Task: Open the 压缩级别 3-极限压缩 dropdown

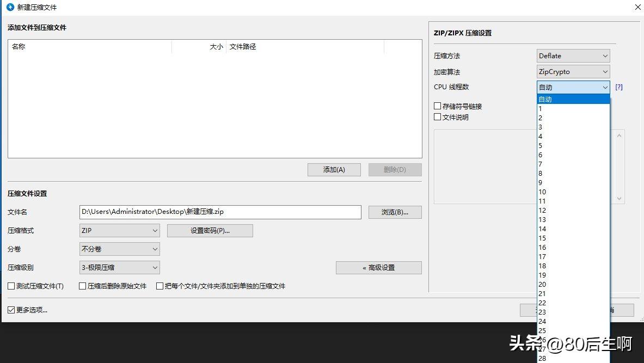Action: pyautogui.click(x=120, y=267)
